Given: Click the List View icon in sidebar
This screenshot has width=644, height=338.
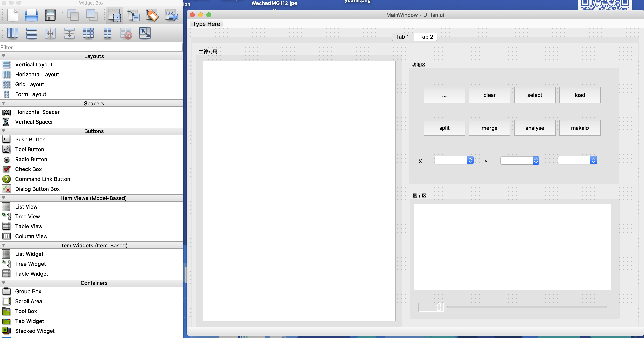Looking at the screenshot, I should [x=7, y=206].
